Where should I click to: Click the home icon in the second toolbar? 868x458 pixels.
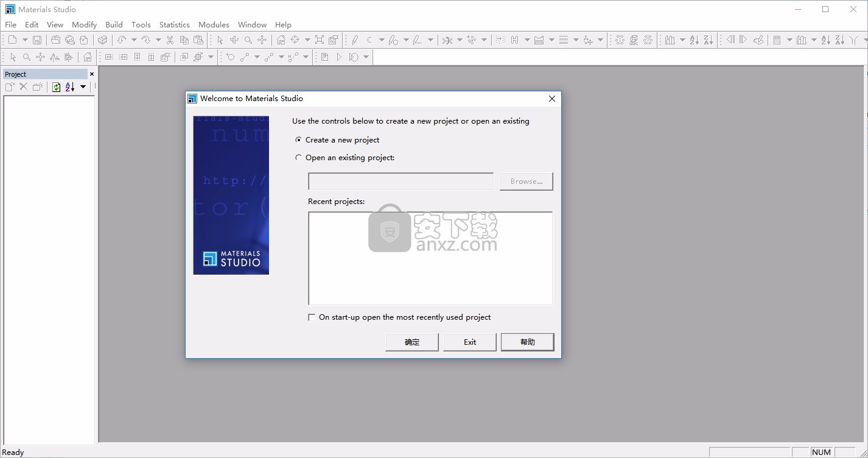pos(88,57)
